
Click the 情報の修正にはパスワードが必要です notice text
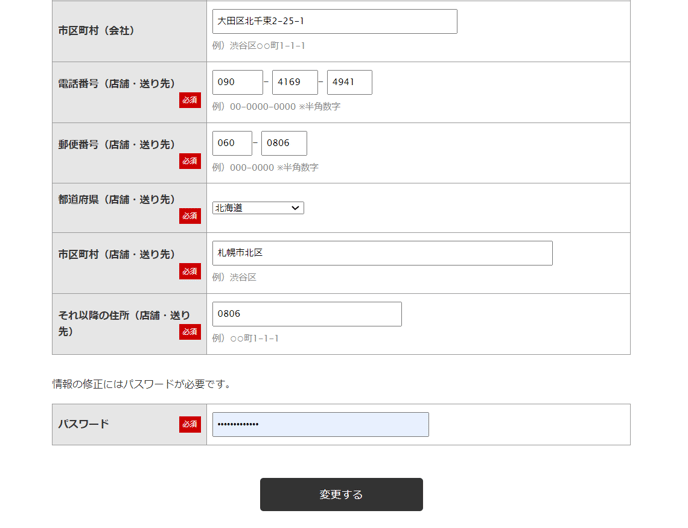tap(141, 384)
